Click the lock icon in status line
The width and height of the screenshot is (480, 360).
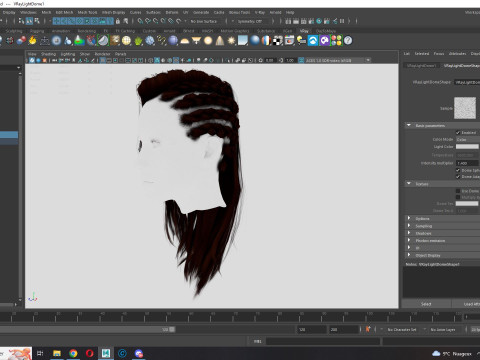[118, 21]
